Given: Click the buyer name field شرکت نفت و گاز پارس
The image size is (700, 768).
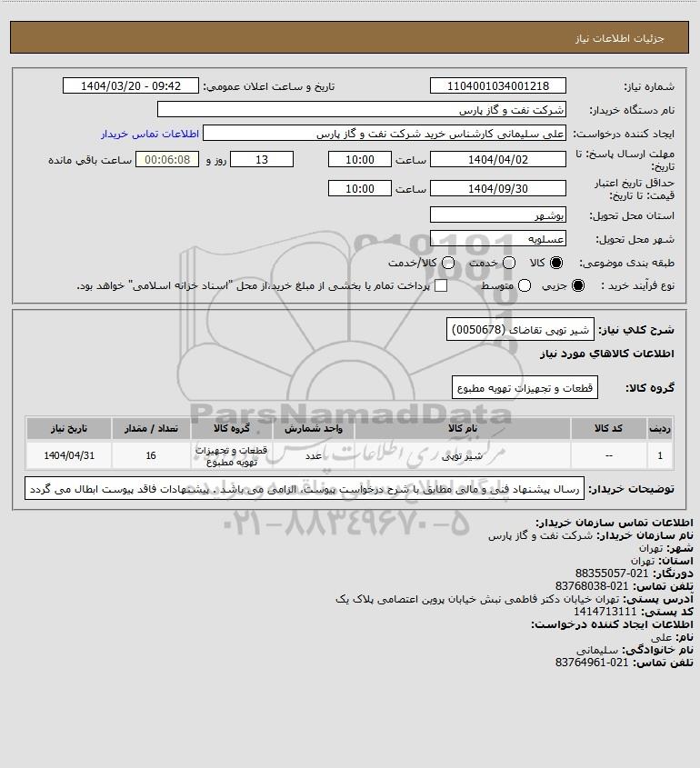Looking at the screenshot, I should 362,110.
